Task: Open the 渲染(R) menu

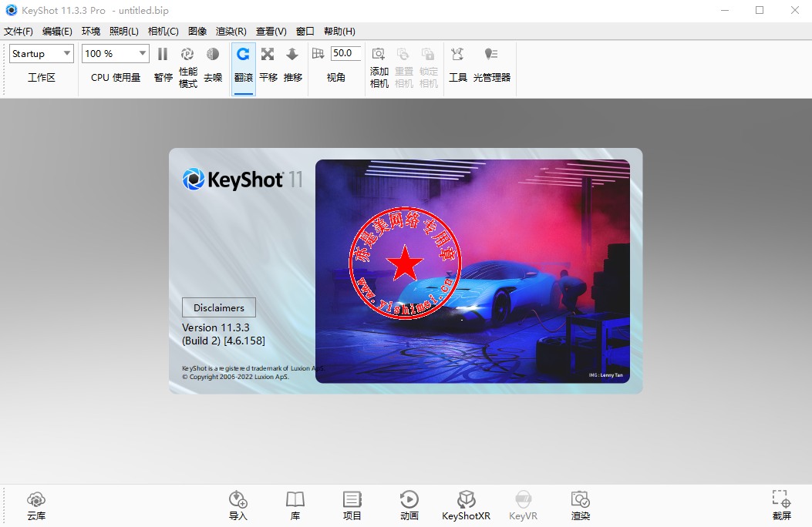Action: pyautogui.click(x=231, y=32)
